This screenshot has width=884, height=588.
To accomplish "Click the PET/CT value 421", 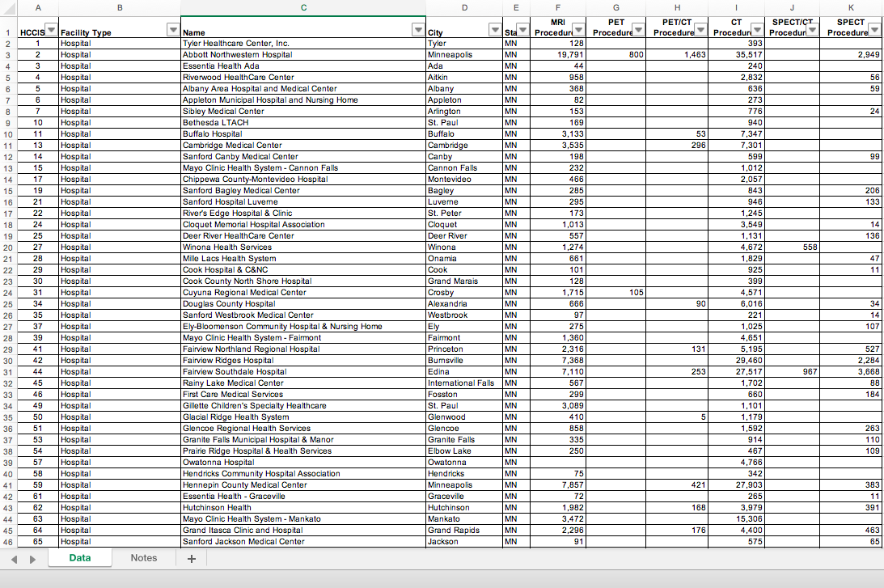I will point(676,484).
